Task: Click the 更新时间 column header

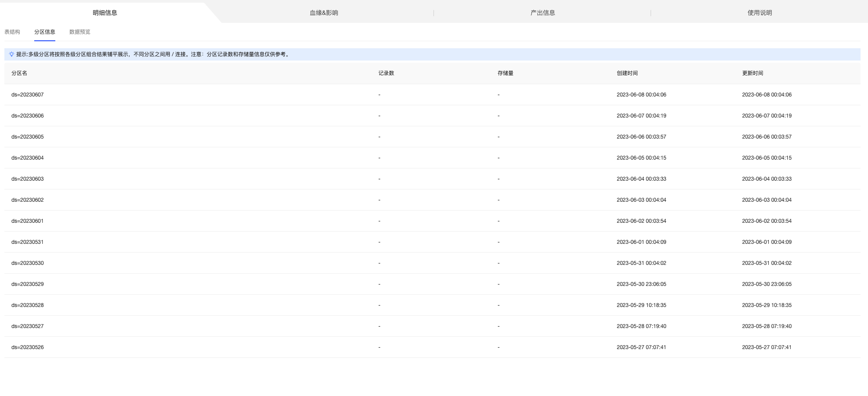Action: click(x=753, y=73)
